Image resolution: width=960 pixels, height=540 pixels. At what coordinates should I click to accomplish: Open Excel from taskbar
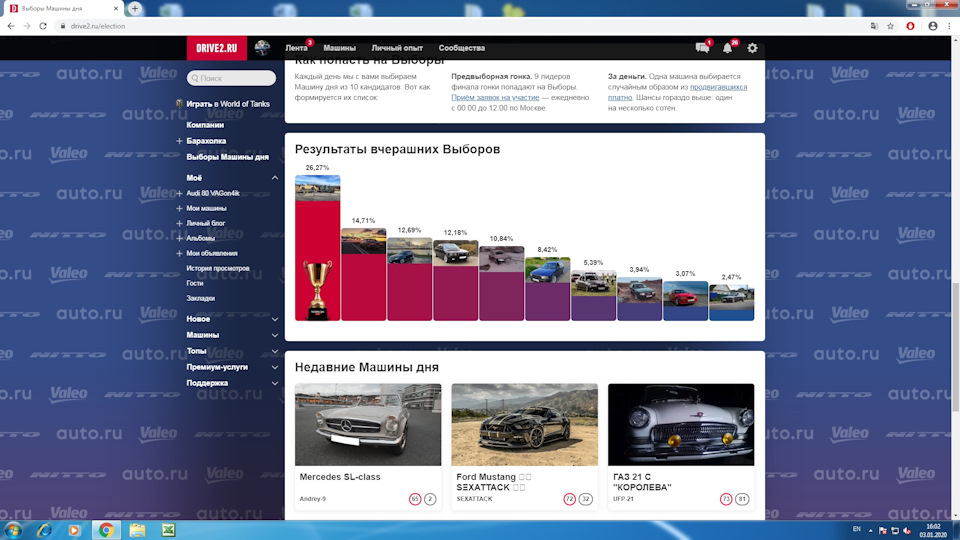point(168,530)
